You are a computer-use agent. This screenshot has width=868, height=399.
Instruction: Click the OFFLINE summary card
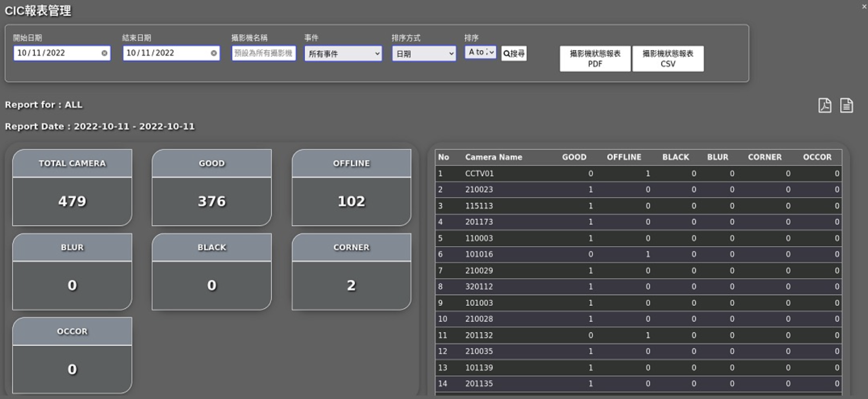[351, 188]
